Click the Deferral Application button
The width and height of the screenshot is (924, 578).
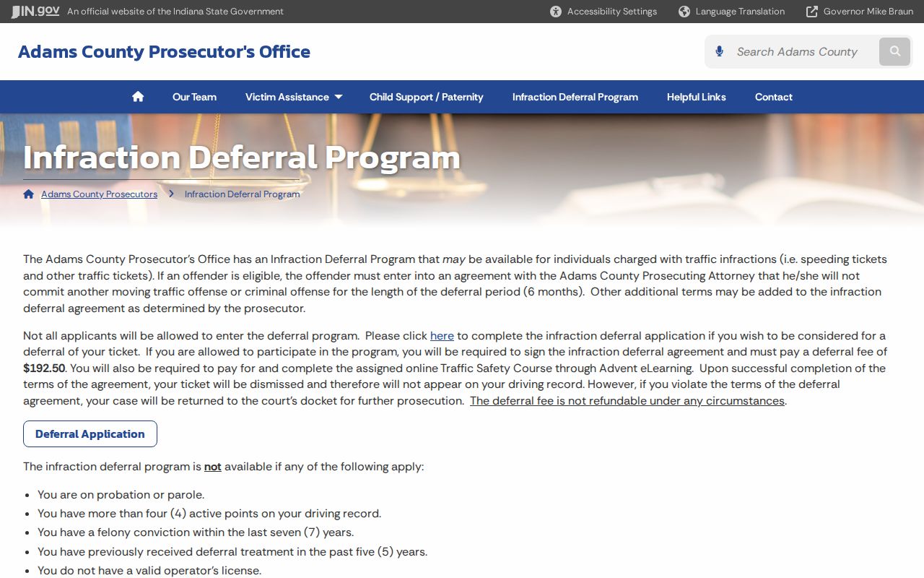(x=90, y=434)
